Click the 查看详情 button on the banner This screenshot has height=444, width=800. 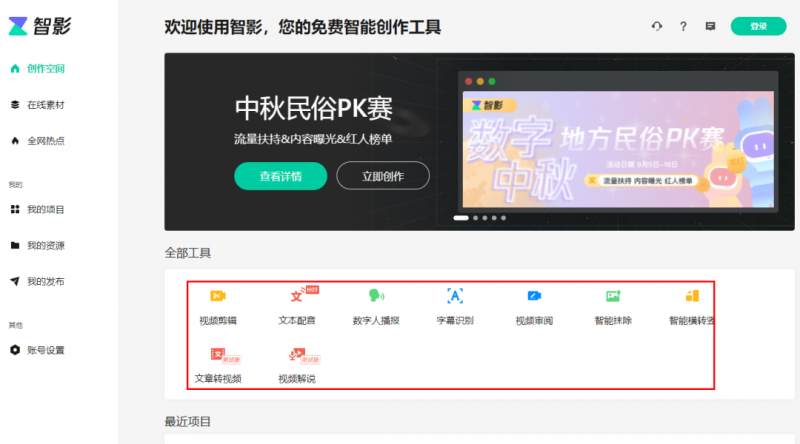(x=280, y=176)
